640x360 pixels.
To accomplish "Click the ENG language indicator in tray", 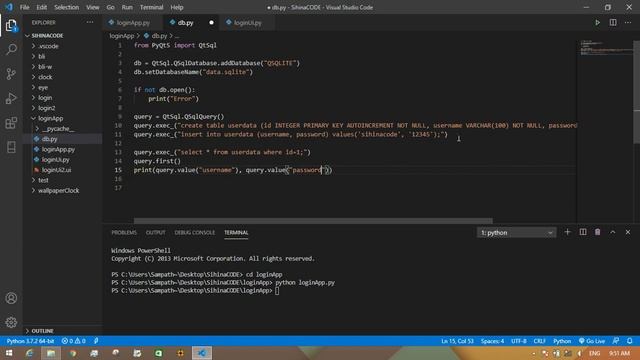I will point(594,353).
